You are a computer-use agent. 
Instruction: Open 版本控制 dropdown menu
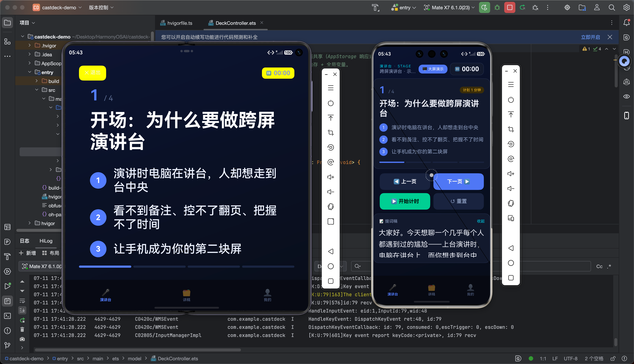pos(101,8)
